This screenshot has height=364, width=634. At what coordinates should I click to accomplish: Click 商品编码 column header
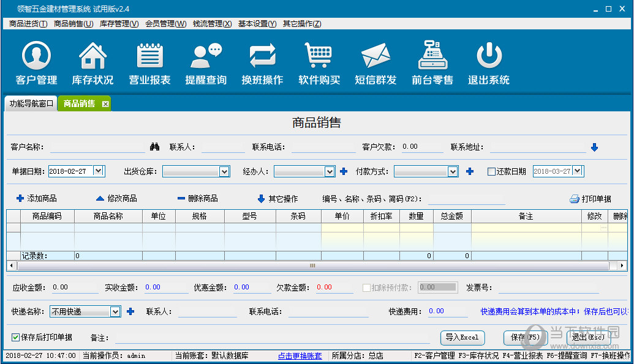pyautogui.click(x=47, y=216)
